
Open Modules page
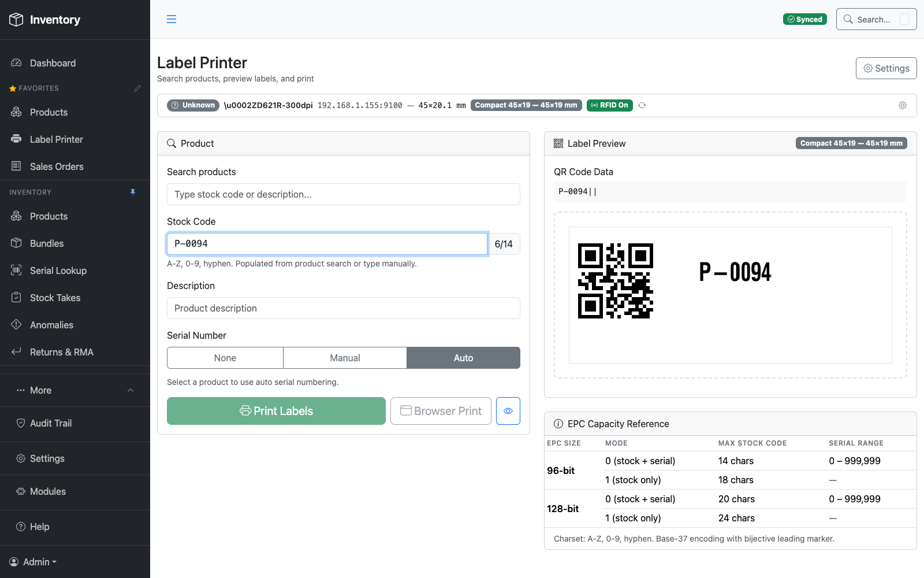[x=75, y=491]
